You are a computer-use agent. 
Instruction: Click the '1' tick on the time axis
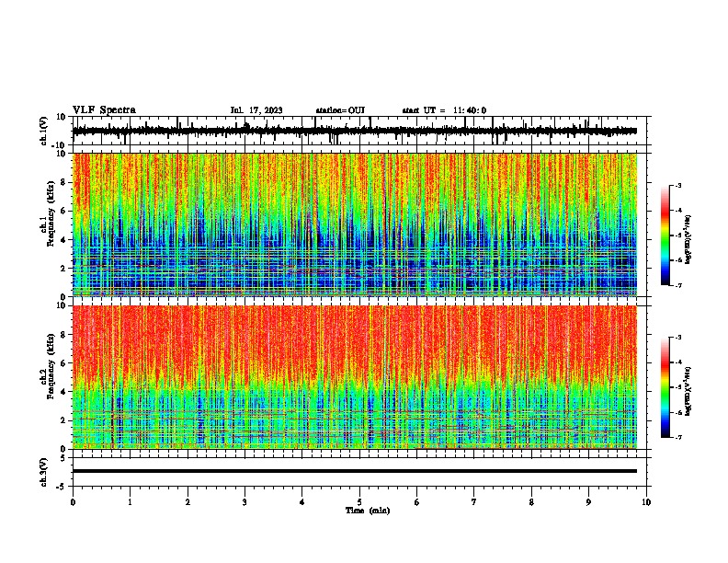point(130,502)
